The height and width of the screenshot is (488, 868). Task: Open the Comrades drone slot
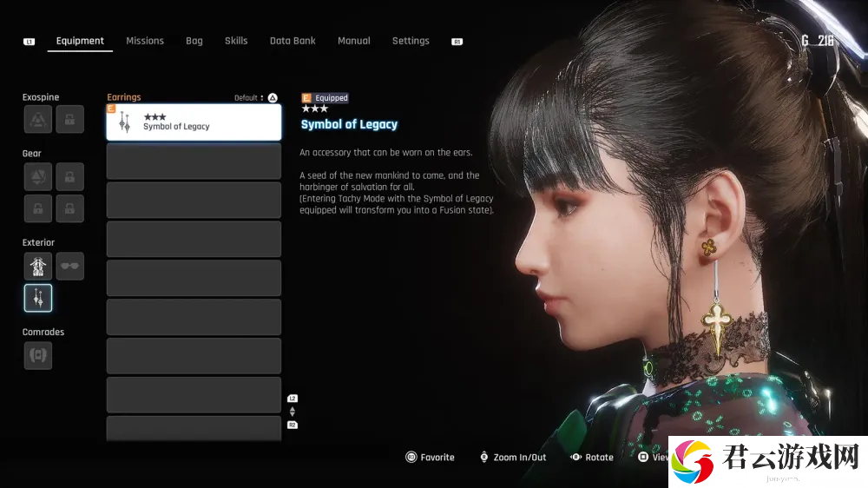37,355
